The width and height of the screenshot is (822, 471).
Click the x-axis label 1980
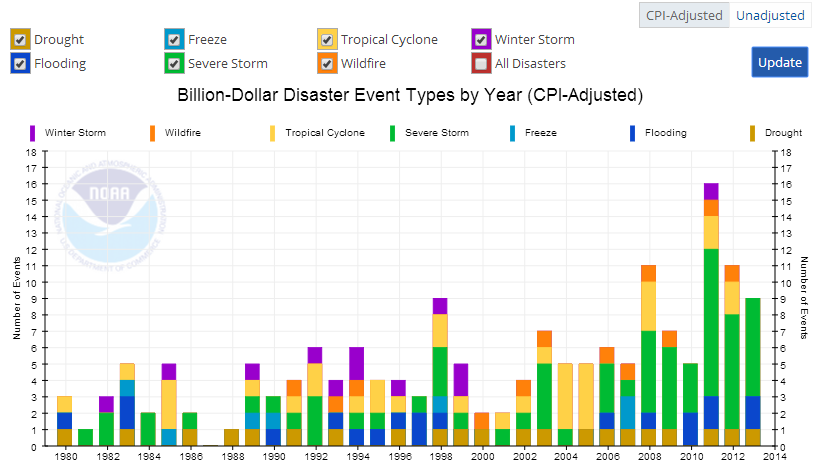coord(66,457)
